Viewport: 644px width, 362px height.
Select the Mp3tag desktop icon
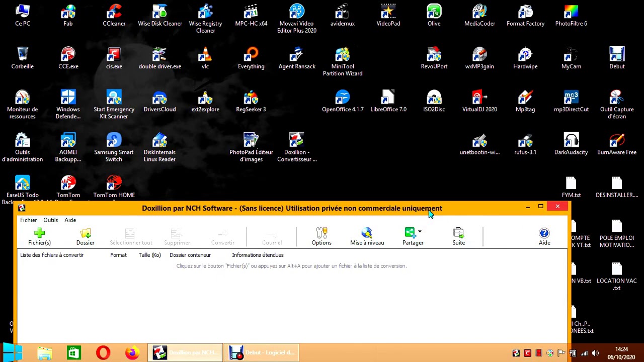pyautogui.click(x=525, y=101)
